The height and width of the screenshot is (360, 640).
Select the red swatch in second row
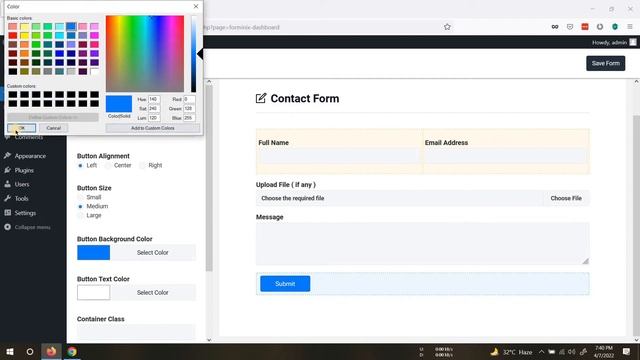point(13,36)
